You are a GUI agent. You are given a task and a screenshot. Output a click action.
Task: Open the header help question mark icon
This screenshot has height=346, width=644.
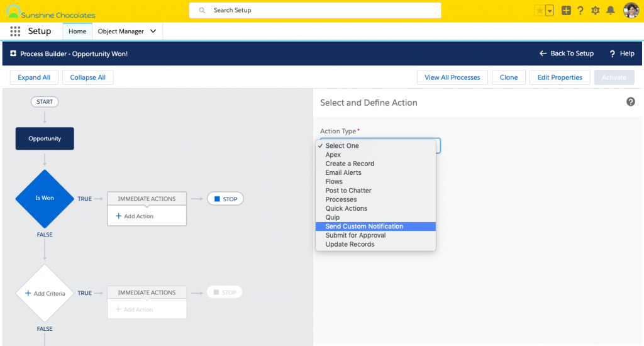(x=580, y=11)
